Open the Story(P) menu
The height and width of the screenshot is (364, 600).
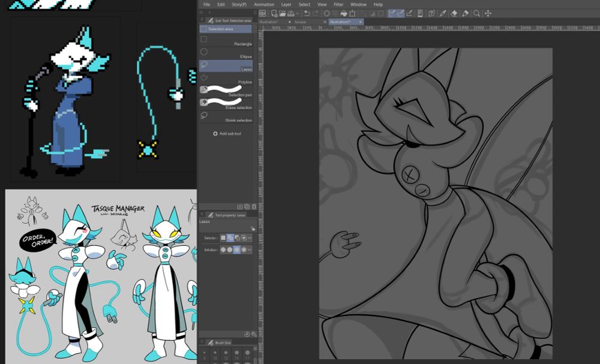pyautogui.click(x=239, y=5)
